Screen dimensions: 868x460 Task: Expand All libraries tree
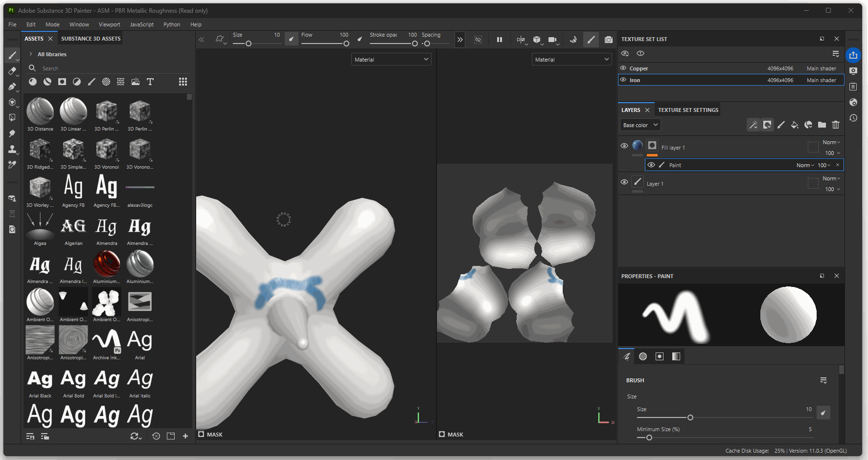click(x=31, y=54)
